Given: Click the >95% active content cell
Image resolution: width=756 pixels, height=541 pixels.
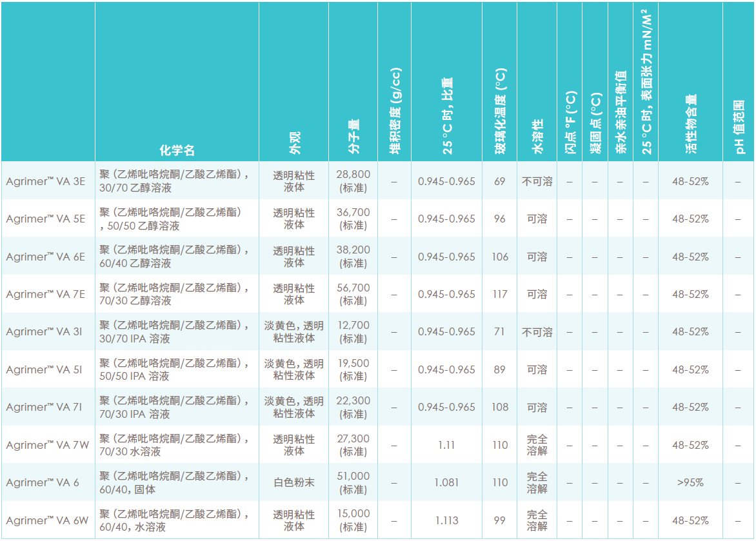Looking at the screenshot, I should (690, 482).
